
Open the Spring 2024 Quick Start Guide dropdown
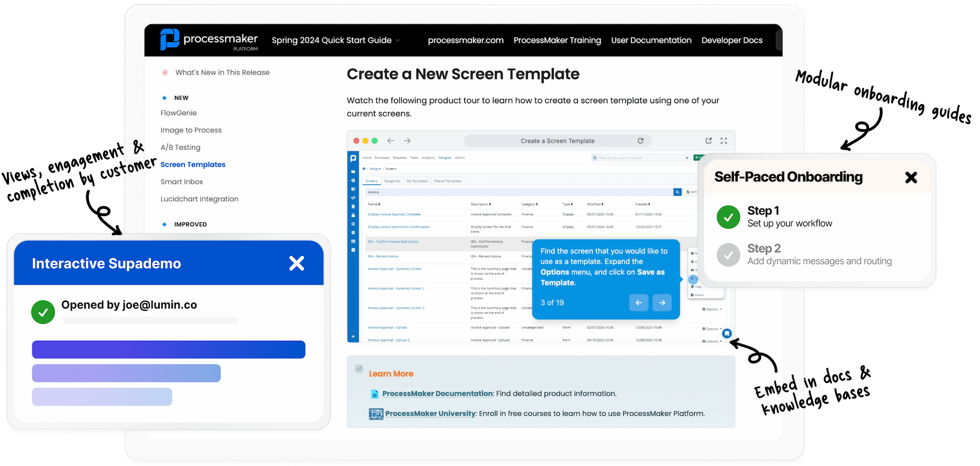coord(336,40)
